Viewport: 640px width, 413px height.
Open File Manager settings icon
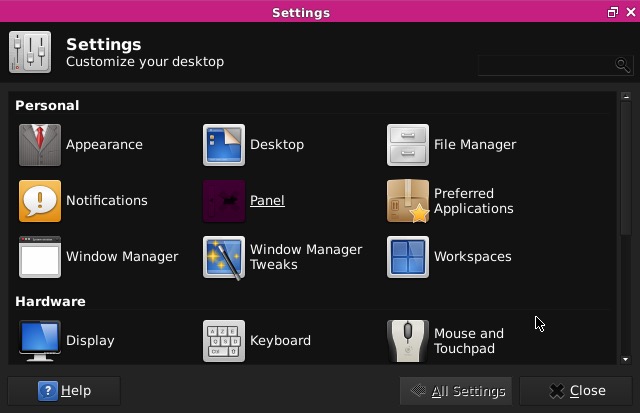(x=408, y=145)
